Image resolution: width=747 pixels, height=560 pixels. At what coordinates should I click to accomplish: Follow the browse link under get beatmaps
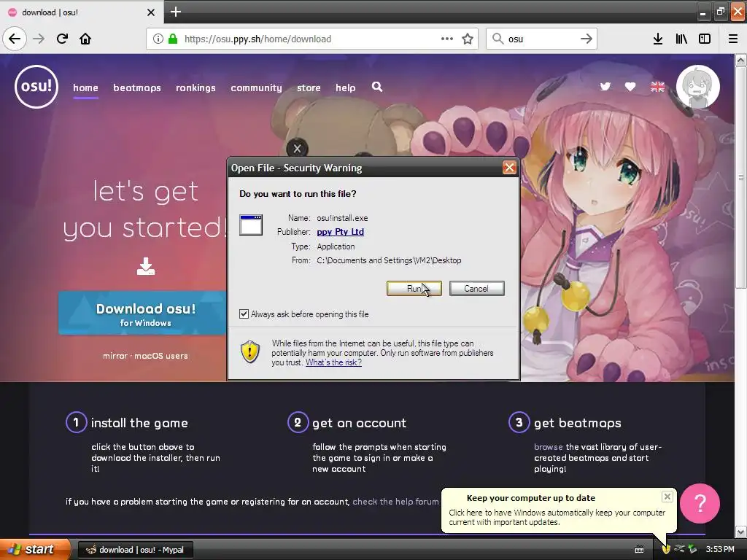[549, 447]
